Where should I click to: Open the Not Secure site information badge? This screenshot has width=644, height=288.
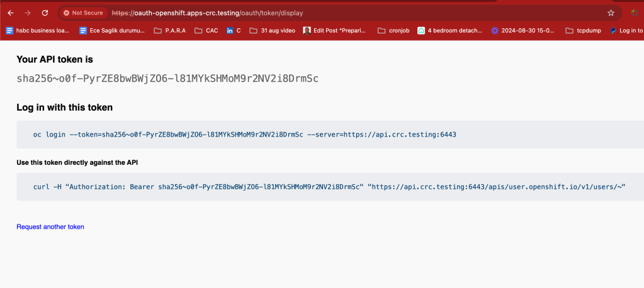pyautogui.click(x=84, y=13)
